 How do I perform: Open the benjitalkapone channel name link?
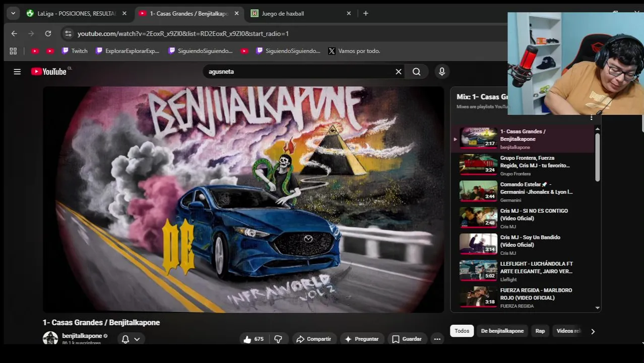click(x=82, y=336)
